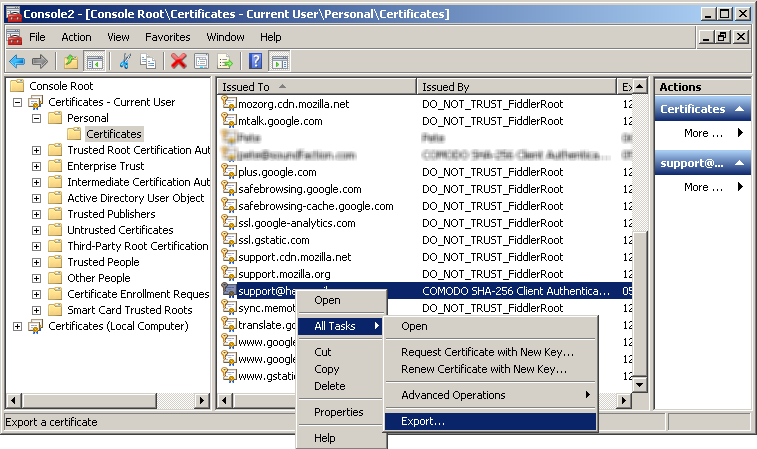Viewport: 757px width, 449px height.
Task: Toggle the Show/Hide Action Pane button
Action: tap(279, 61)
